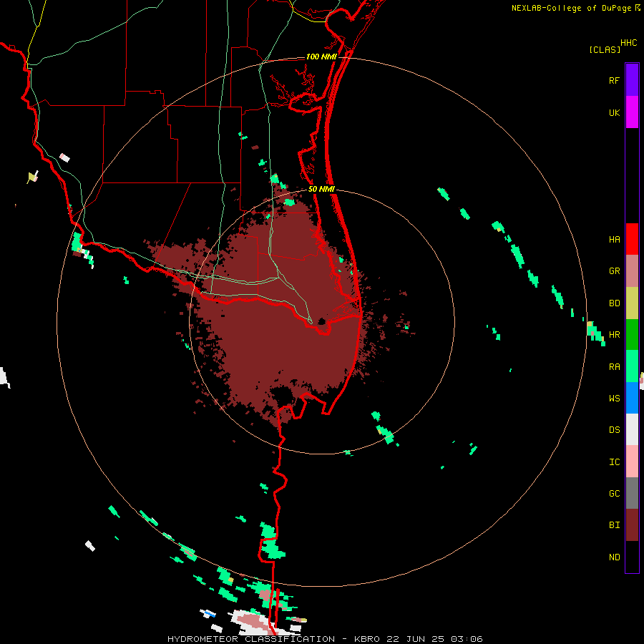Click the white DS legend swatch
This screenshot has height=644, width=644.
(632, 429)
